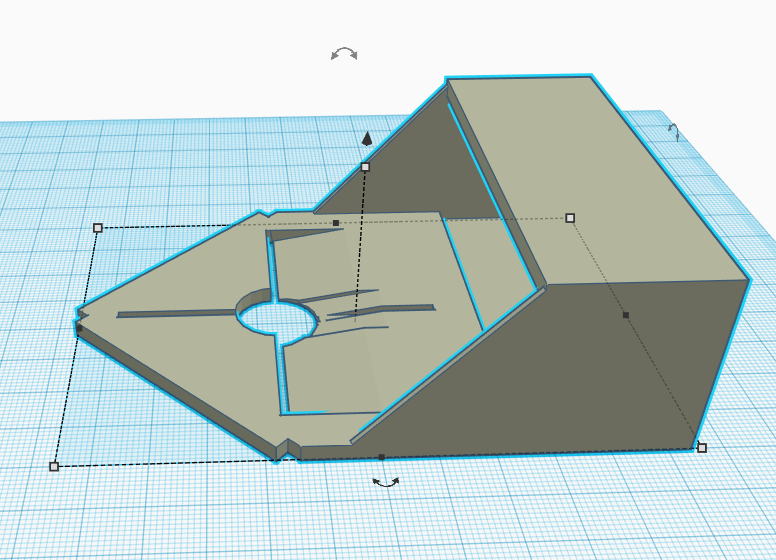The image size is (776, 560).
Task: Click the curved rotation arrows above the model
Action: click(x=344, y=53)
